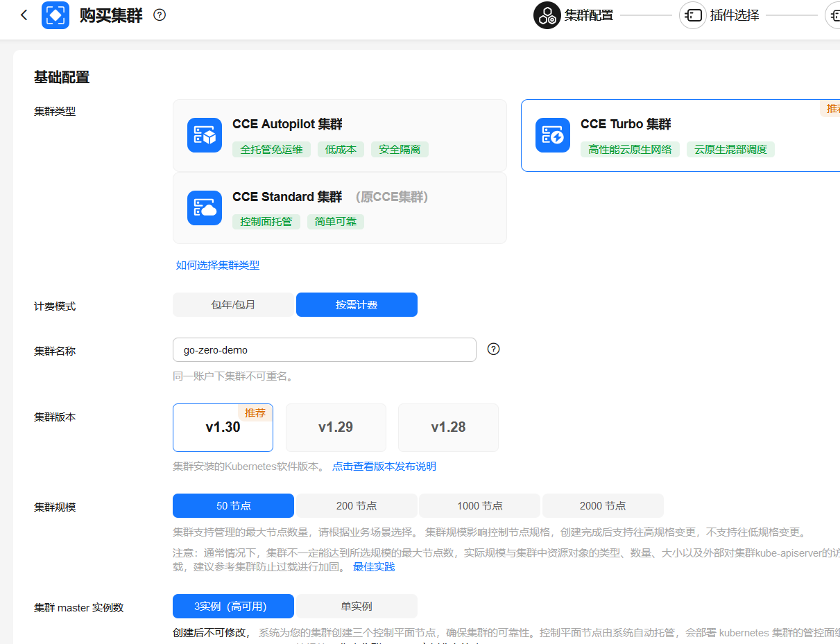Select 1000 节点 cluster scale
840x644 pixels.
click(480, 505)
